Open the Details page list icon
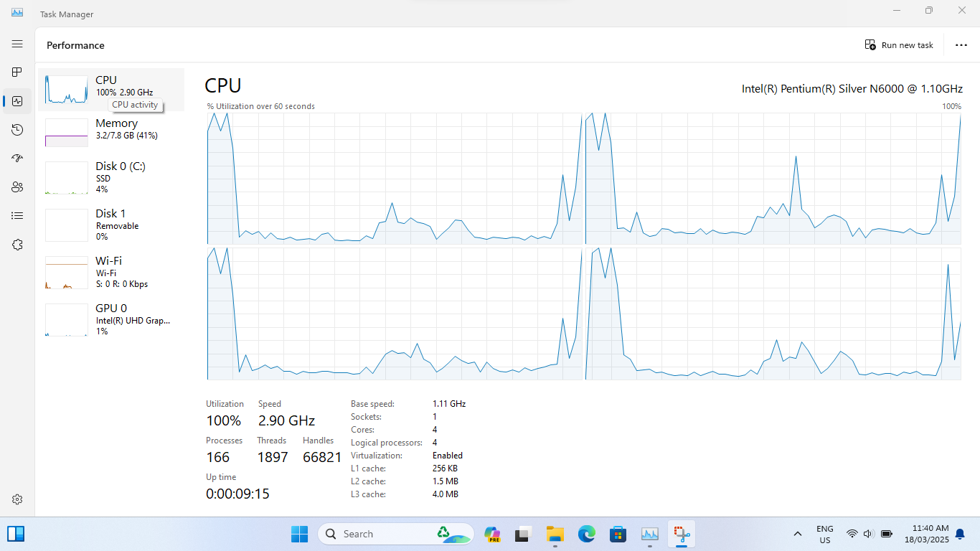This screenshot has height=551, width=980. tap(17, 216)
